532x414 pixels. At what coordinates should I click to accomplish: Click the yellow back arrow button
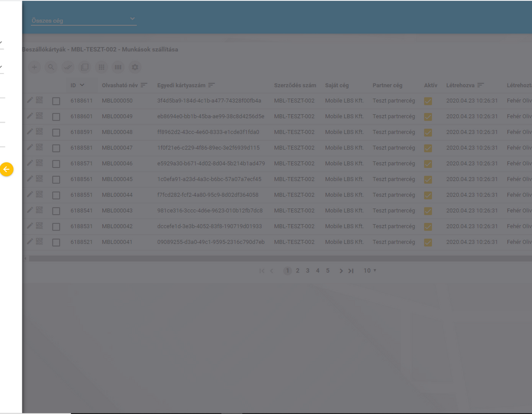[x=7, y=169]
